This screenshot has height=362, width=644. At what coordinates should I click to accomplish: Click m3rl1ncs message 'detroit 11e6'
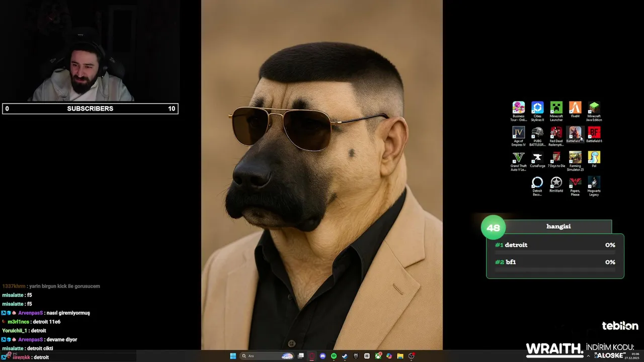point(47,322)
